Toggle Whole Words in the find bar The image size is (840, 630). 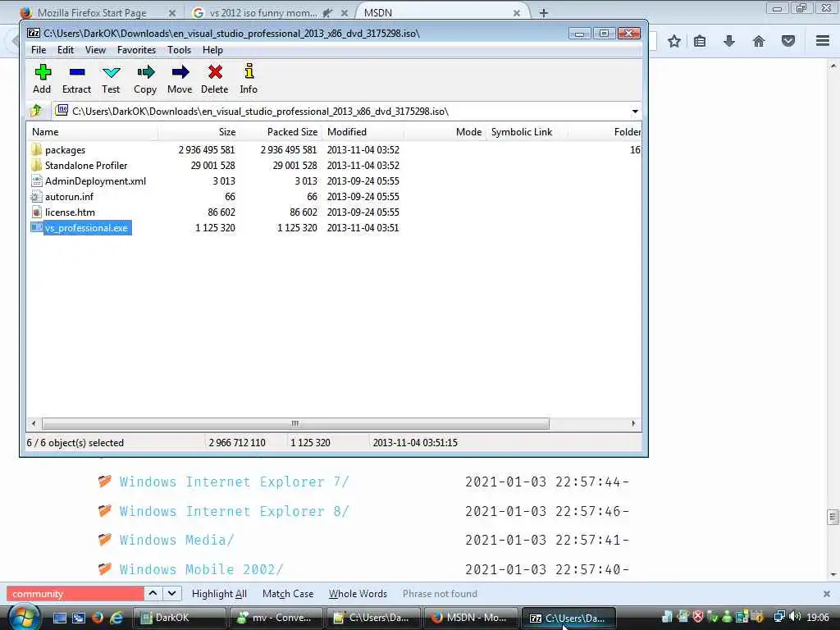pos(358,594)
